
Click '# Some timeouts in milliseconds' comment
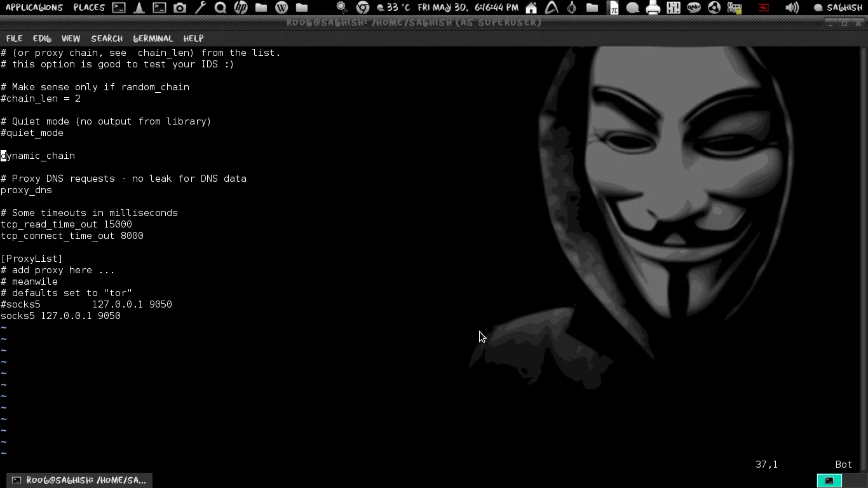point(89,213)
